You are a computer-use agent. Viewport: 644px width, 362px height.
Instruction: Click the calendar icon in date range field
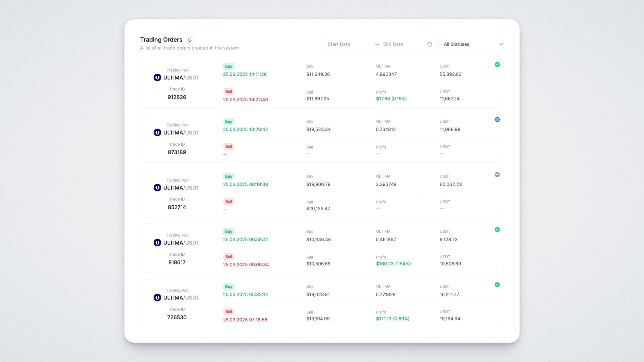(429, 44)
